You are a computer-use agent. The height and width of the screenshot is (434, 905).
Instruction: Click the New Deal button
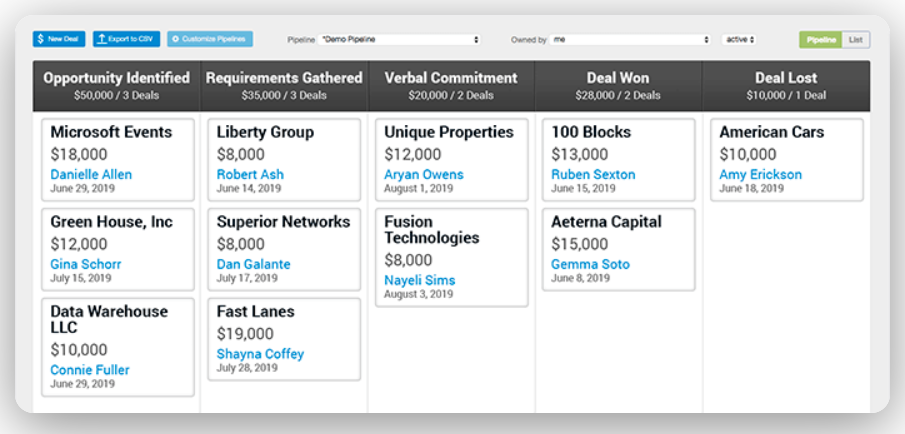[59, 39]
